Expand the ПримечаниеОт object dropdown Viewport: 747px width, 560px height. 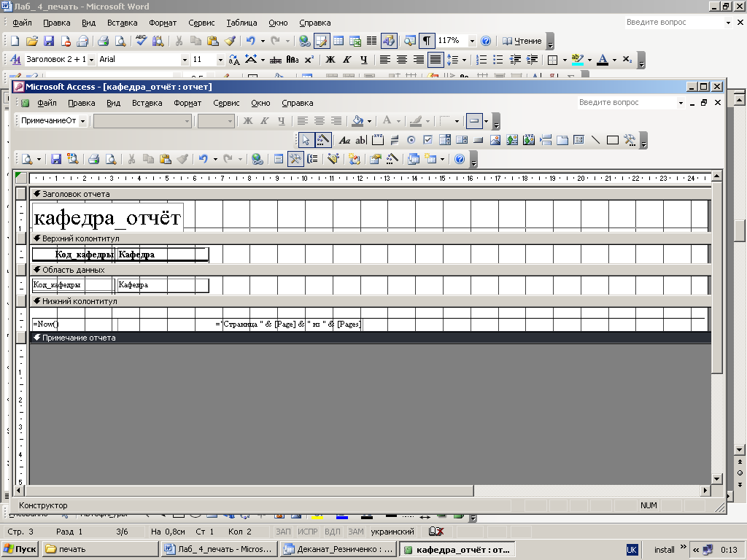click(x=82, y=121)
